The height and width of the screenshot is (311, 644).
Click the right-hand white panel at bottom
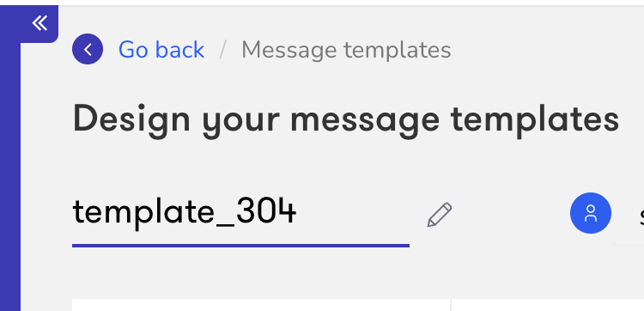click(x=548, y=305)
